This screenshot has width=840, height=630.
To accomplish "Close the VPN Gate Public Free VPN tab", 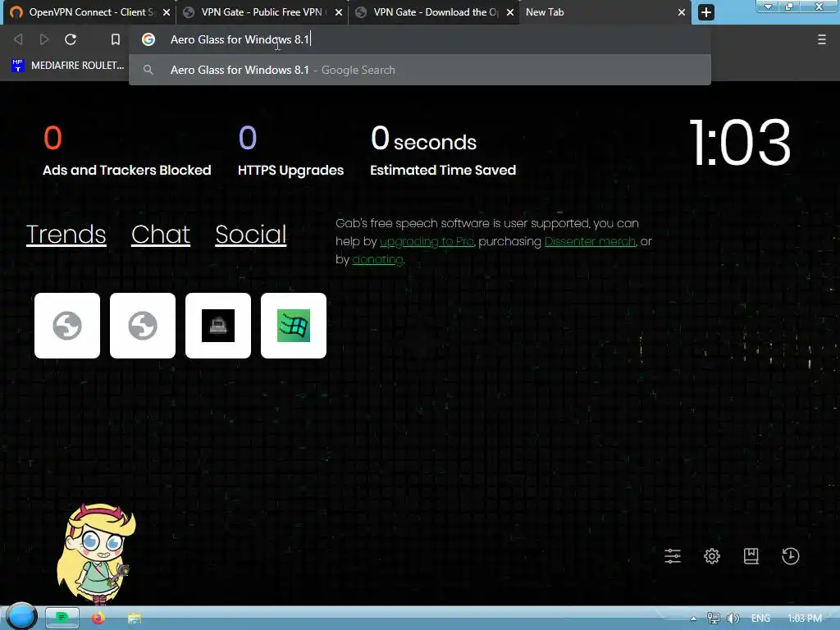I will click(x=339, y=11).
